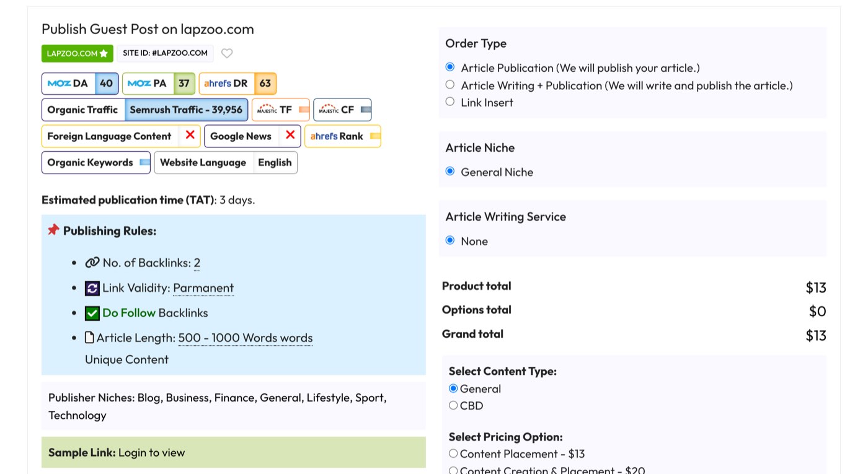Viewport: 868px width, 474px height.
Task: Click the SITE ID: #LAPZOO.COM tag
Action: tap(165, 53)
